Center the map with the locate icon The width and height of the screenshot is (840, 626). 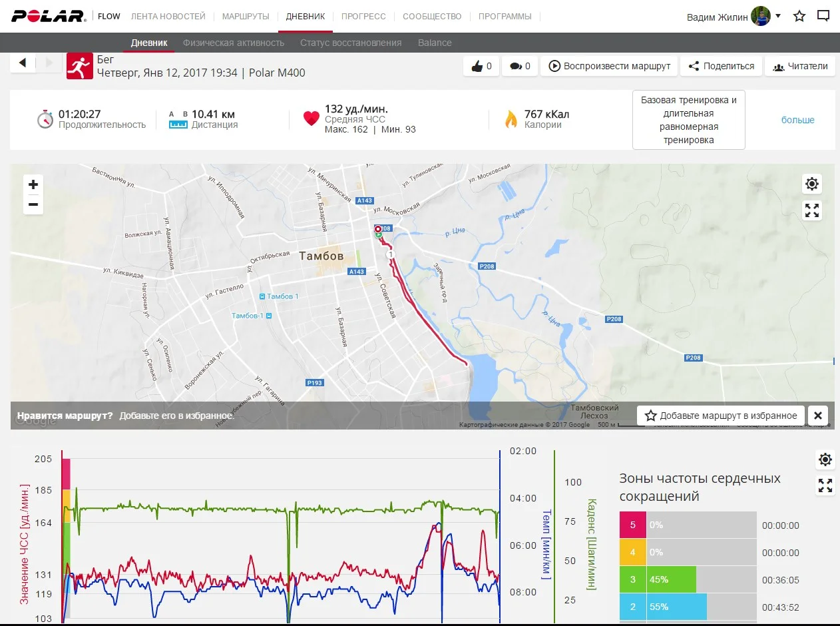[812, 184]
